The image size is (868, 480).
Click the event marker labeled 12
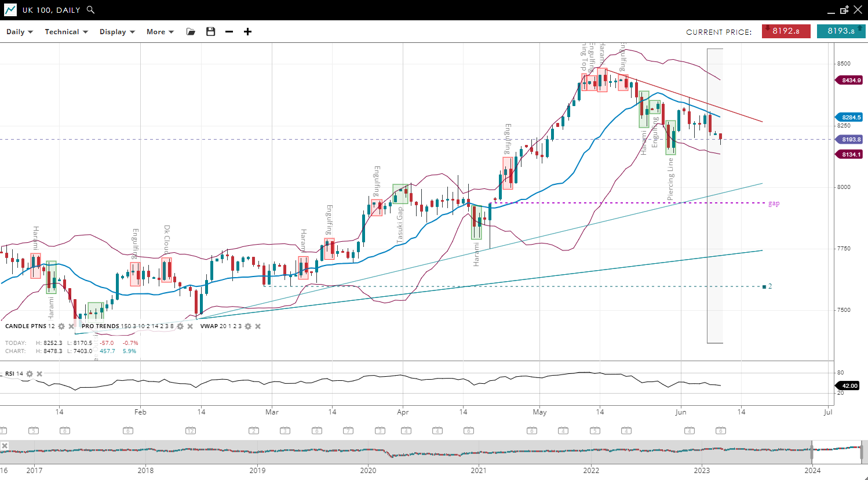point(190,431)
